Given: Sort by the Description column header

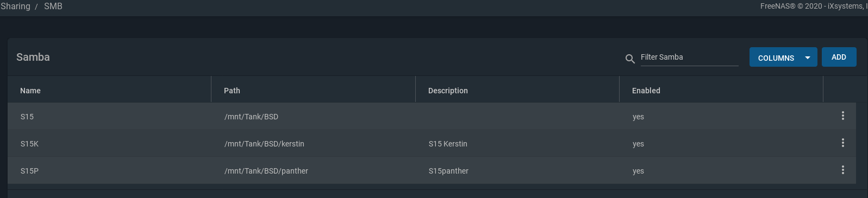Looking at the screenshot, I should point(448,91).
